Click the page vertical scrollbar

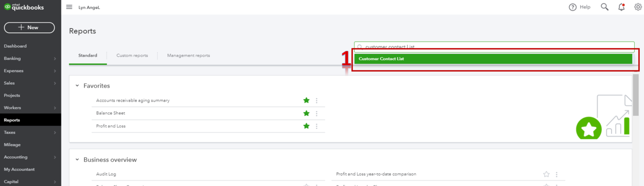[x=636, y=94]
